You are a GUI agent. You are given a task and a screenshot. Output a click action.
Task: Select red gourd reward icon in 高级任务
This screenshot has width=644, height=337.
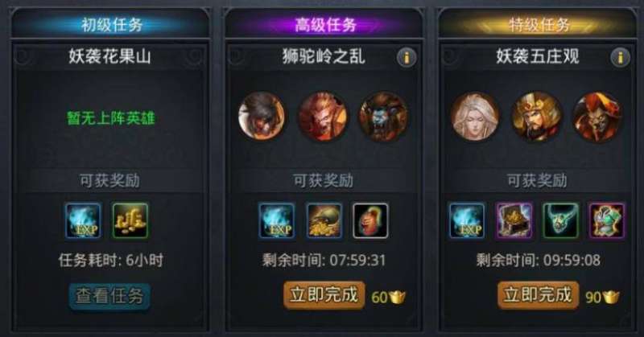[370, 220]
